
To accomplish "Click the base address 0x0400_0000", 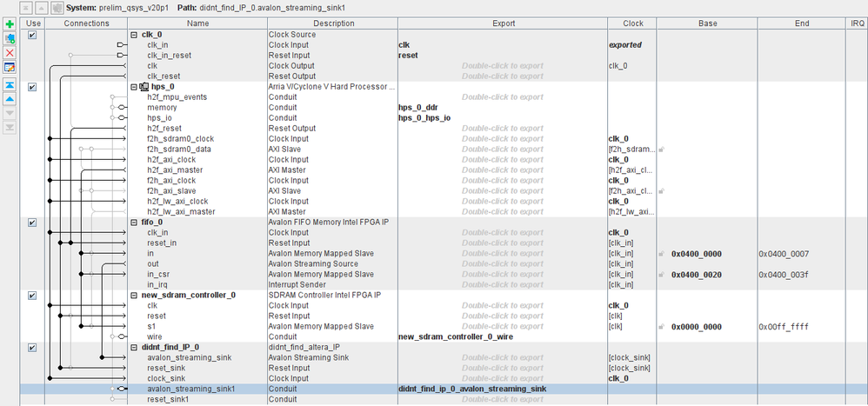I will [x=697, y=254].
